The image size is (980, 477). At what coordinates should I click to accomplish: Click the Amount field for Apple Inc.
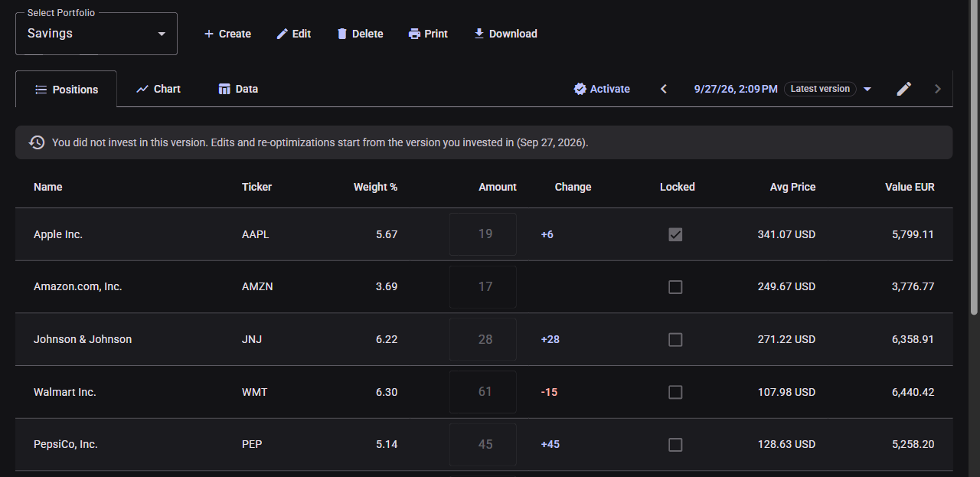point(483,234)
